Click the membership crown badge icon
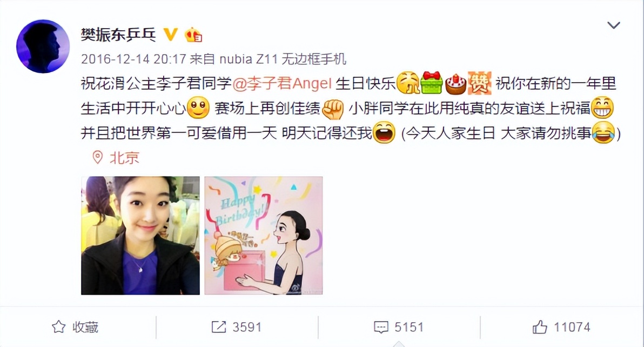The height and width of the screenshot is (347, 644). pos(193,35)
